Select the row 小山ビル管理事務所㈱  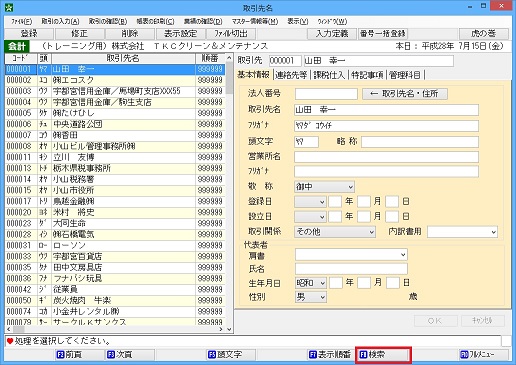click(x=115, y=146)
